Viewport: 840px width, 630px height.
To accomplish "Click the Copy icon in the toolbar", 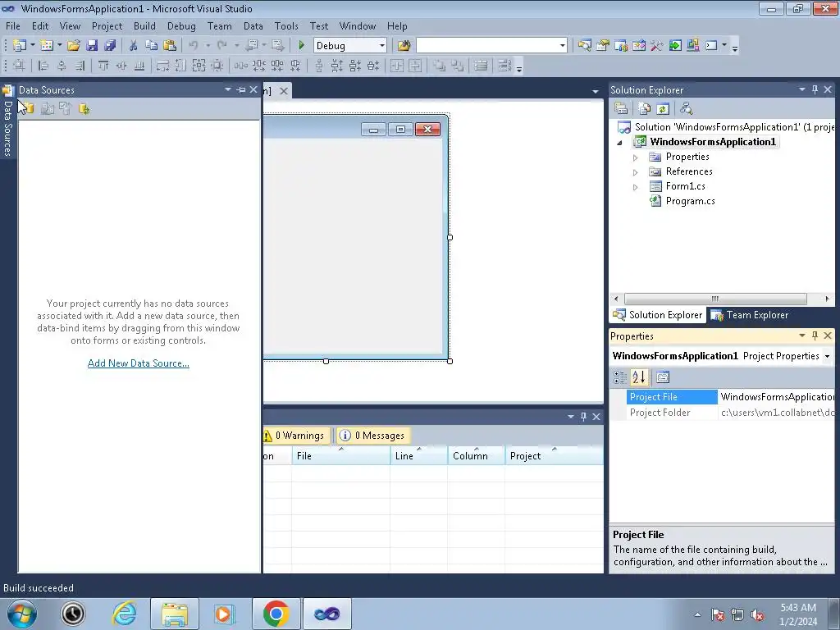I will pos(152,46).
